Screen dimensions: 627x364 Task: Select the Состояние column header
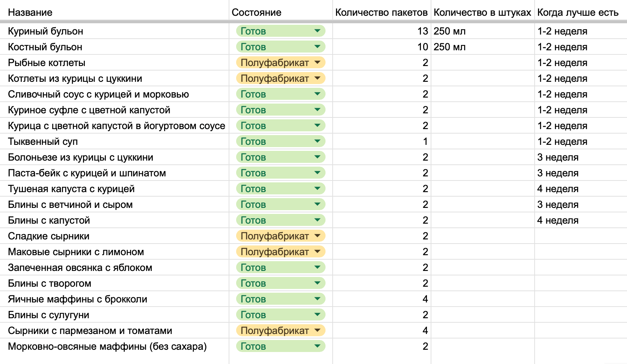click(256, 12)
